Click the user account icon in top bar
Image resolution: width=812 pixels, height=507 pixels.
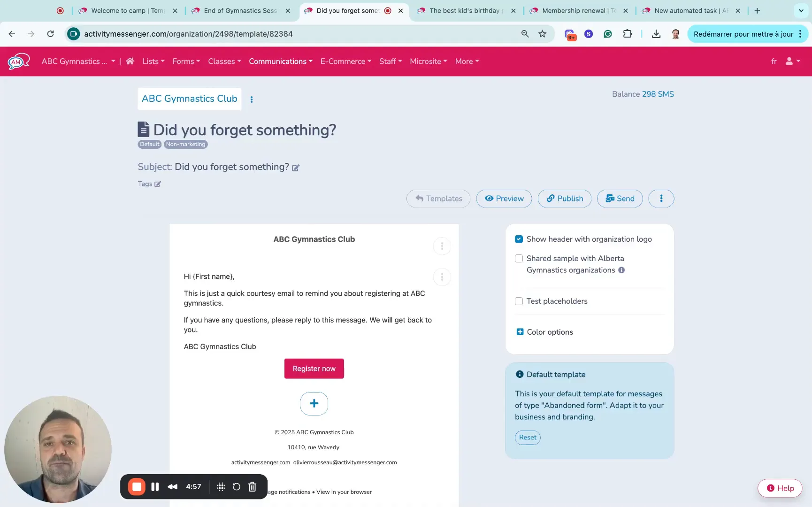pyautogui.click(x=792, y=61)
